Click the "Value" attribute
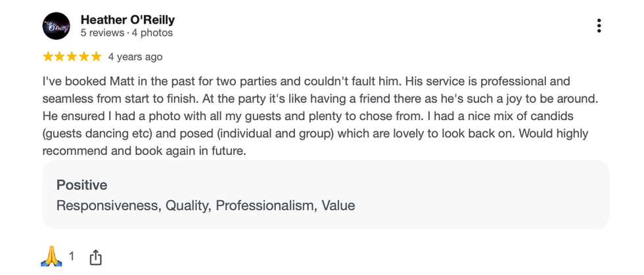The image size is (644, 275). click(338, 205)
